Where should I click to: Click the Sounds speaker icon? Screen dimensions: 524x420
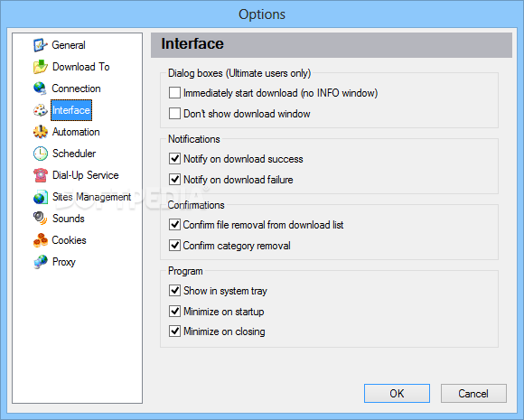[41, 219]
